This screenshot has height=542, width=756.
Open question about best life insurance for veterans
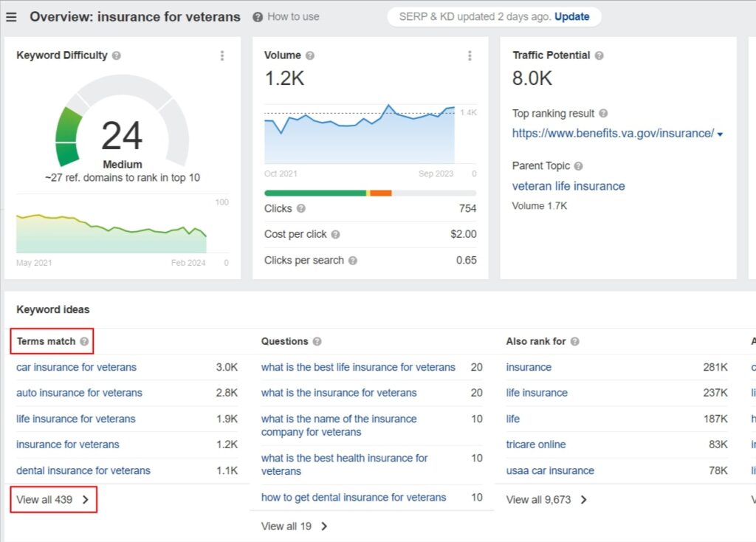tap(358, 368)
